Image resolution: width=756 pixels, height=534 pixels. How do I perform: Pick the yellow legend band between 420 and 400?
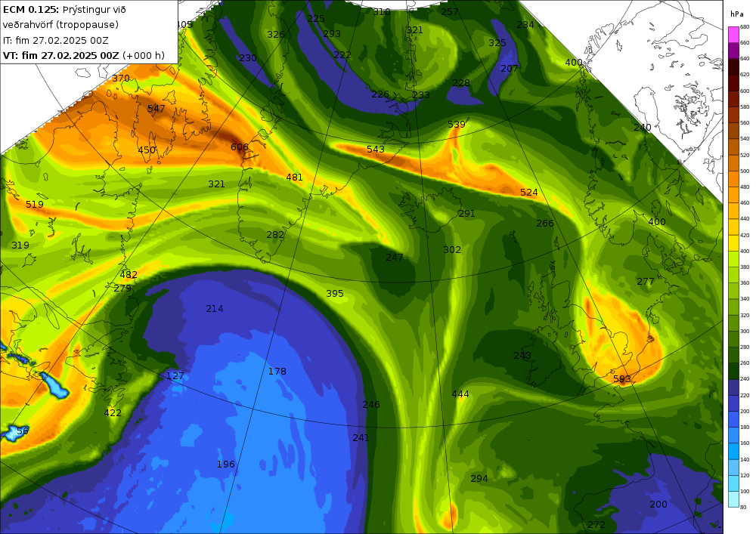(x=733, y=243)
